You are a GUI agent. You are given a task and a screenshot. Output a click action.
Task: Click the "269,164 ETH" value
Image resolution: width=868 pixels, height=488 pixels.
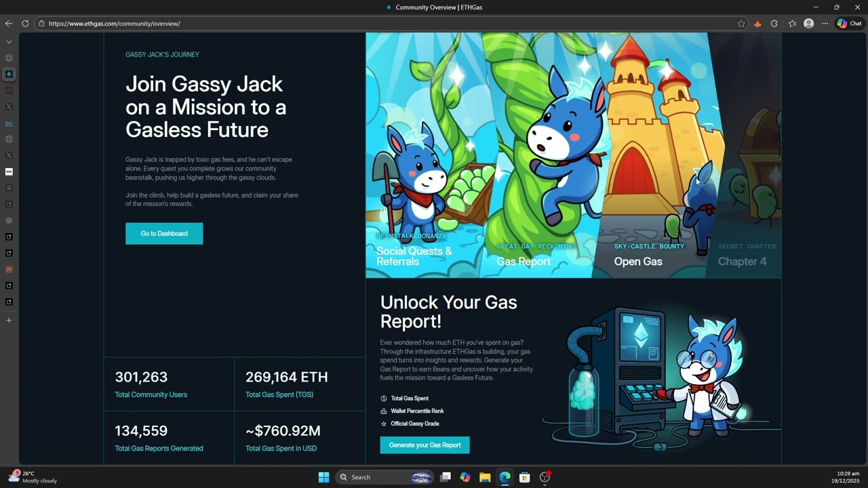tap(286, 377)
